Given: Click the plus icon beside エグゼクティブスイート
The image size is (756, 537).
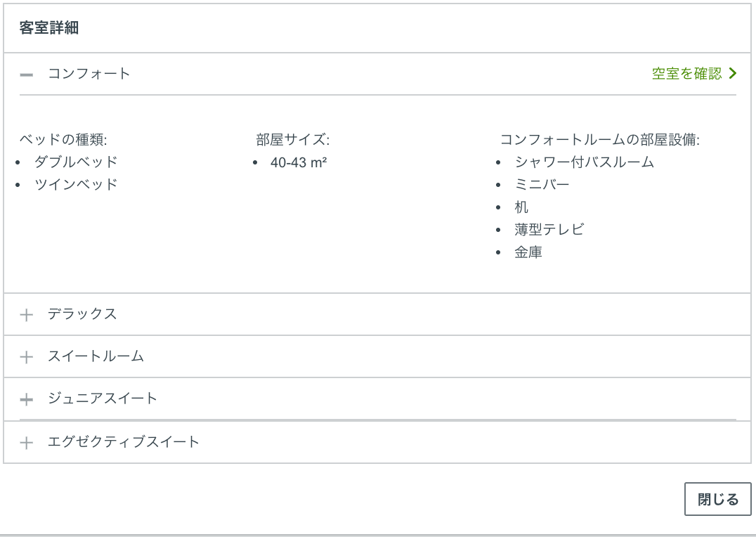Looking at the screenshot, I should (27, 443).
